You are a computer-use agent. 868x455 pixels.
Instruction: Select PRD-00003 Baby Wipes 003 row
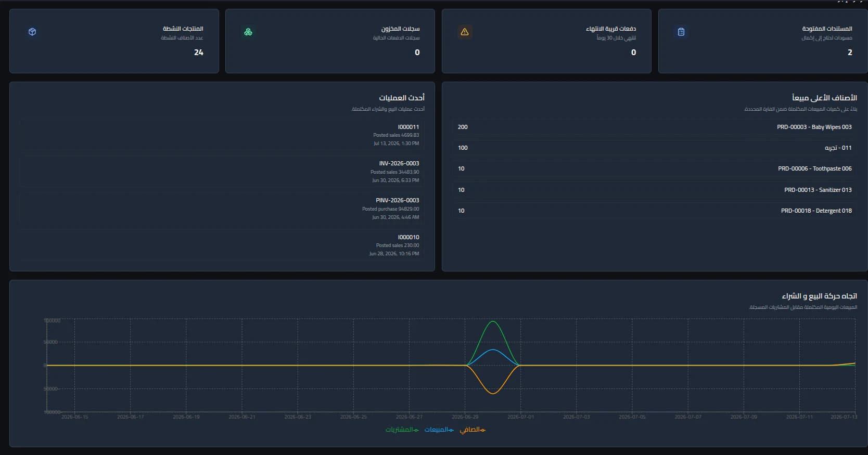point(655,127)
